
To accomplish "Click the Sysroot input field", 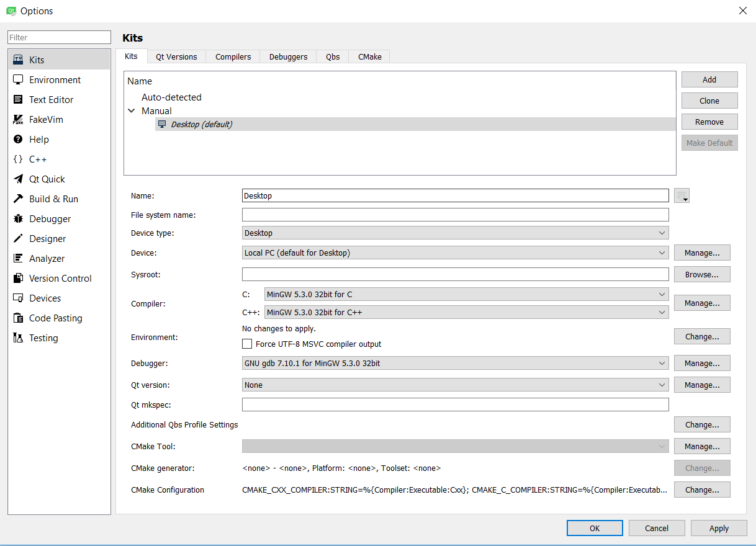I will pyautogui.click(x=456, y=274).
